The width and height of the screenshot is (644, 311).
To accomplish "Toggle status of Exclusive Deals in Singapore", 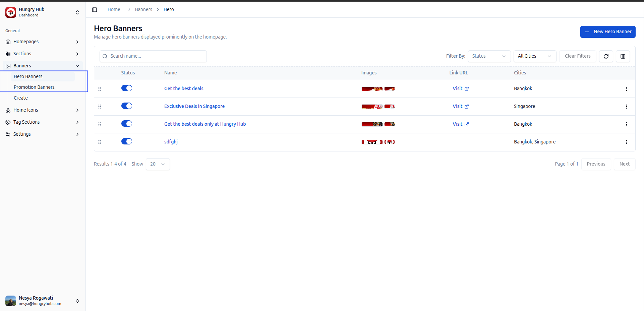I will click(127, 106).
